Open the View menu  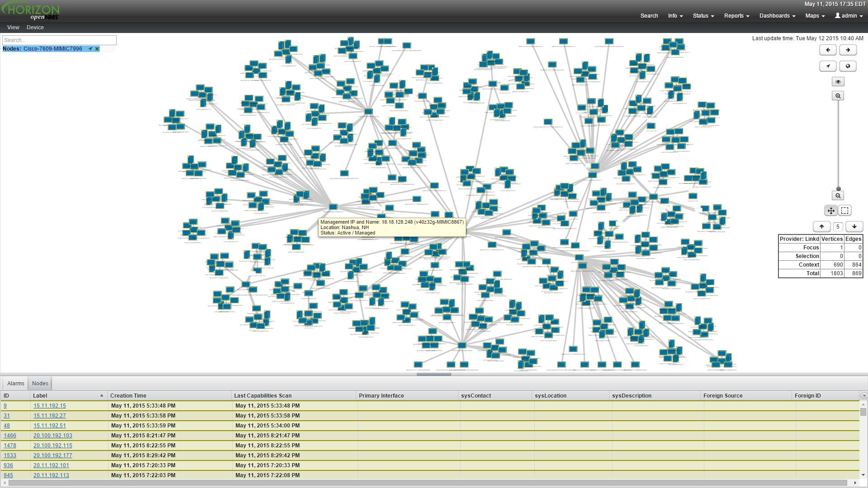pos(13,28)
